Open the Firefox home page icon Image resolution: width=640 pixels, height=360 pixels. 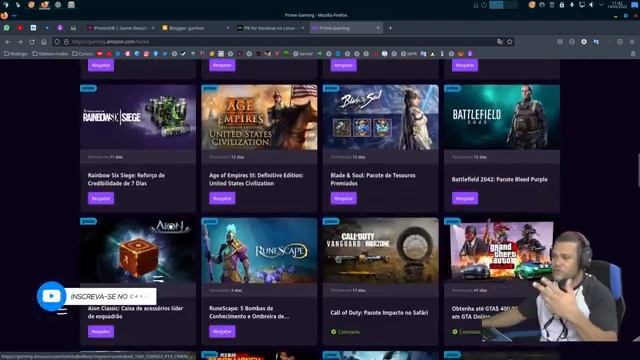pyautogui.click(x=44, y=42)
